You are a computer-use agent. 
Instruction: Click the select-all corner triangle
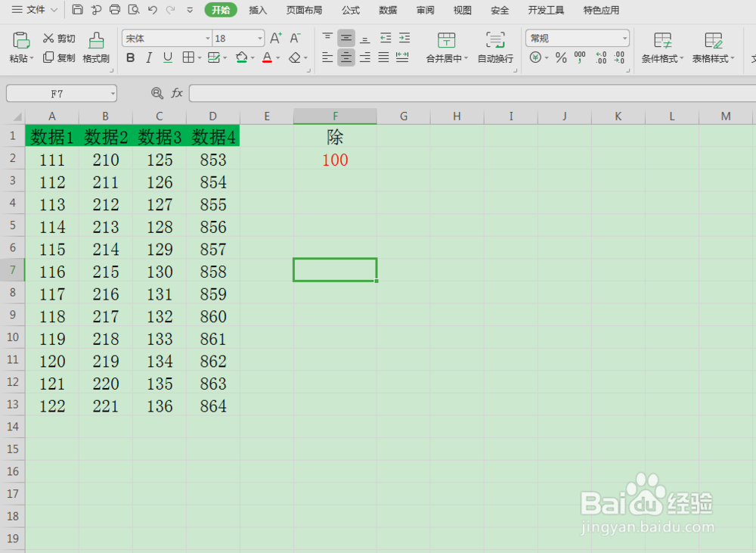17,117
